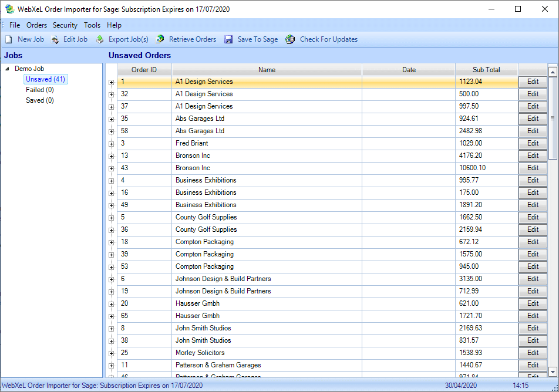Click the Retrieve Orders globe icon

[x=160, y=39]
